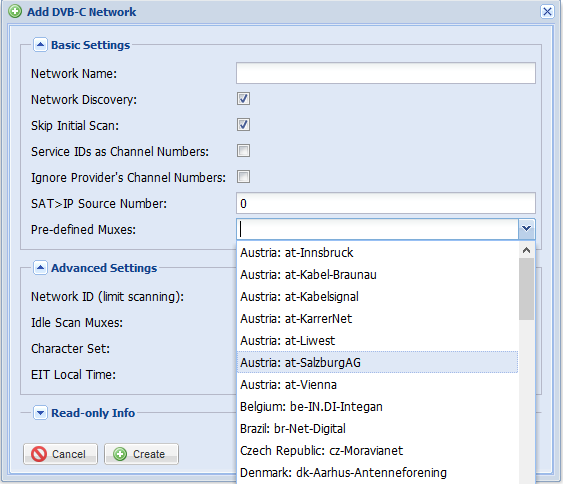Click the Cancel button
Viewport: 563px width, 484px height.
[x=60, y=454]
